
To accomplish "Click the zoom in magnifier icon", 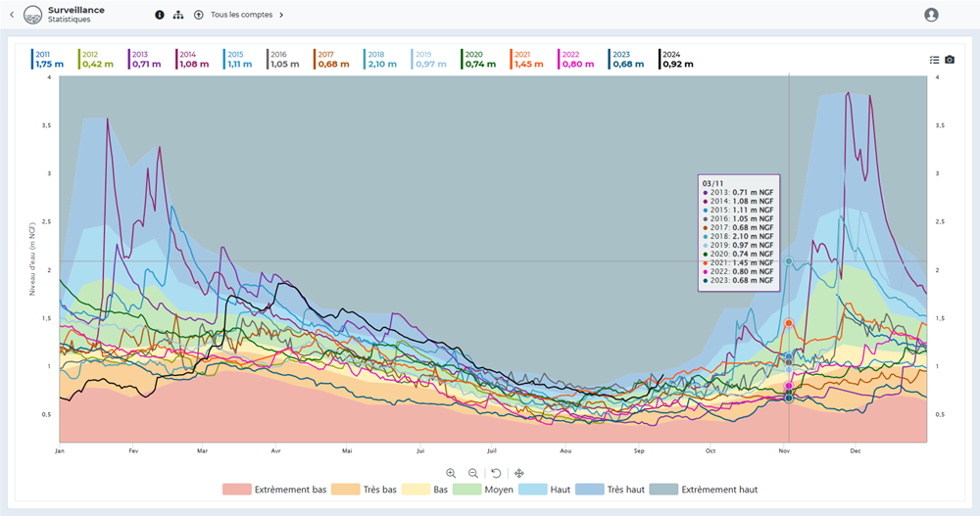I will point(451,473).
